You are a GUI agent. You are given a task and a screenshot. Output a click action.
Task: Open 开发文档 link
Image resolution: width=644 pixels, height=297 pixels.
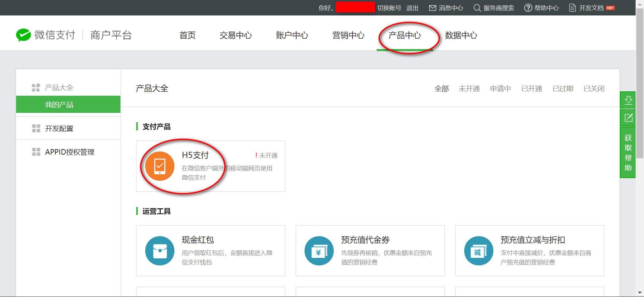591,8
